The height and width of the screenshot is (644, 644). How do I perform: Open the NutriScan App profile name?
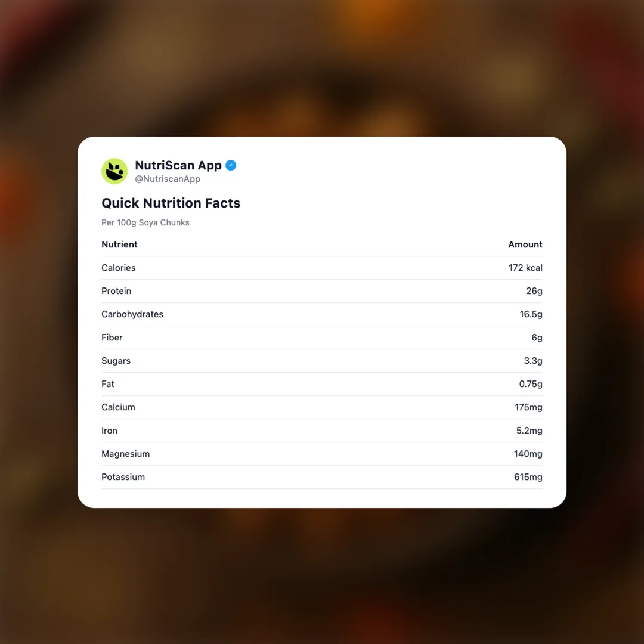pos(178,165)
